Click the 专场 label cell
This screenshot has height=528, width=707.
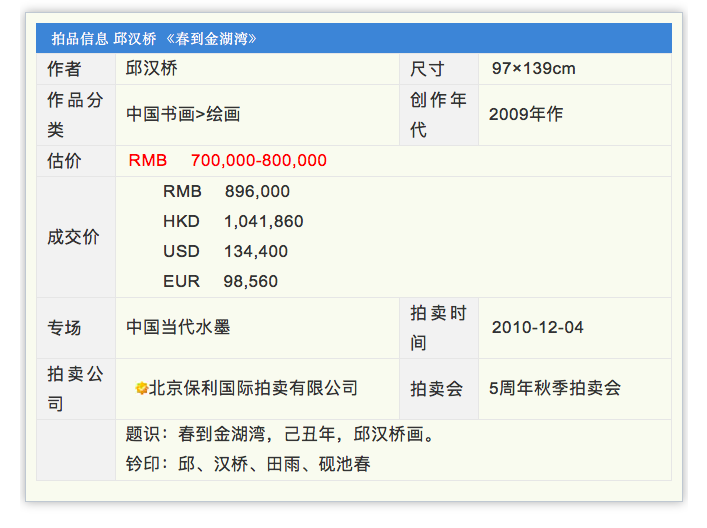point(76,328)
